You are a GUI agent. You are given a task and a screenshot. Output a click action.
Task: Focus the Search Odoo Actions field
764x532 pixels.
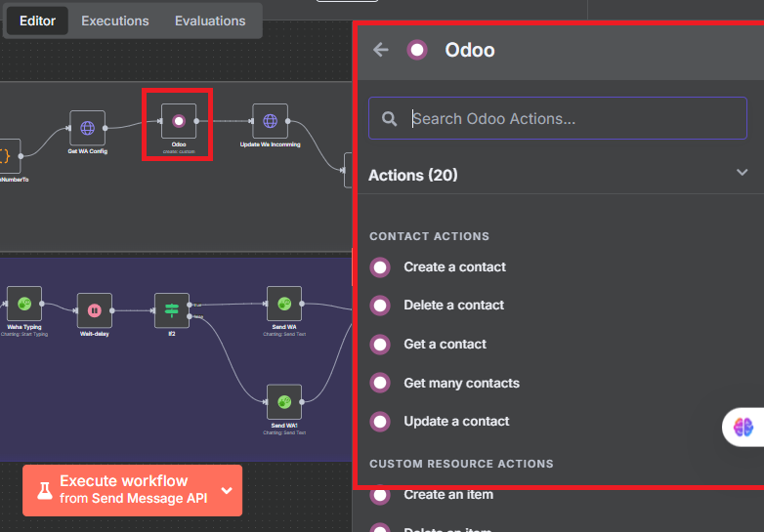(x=572, y=119)
